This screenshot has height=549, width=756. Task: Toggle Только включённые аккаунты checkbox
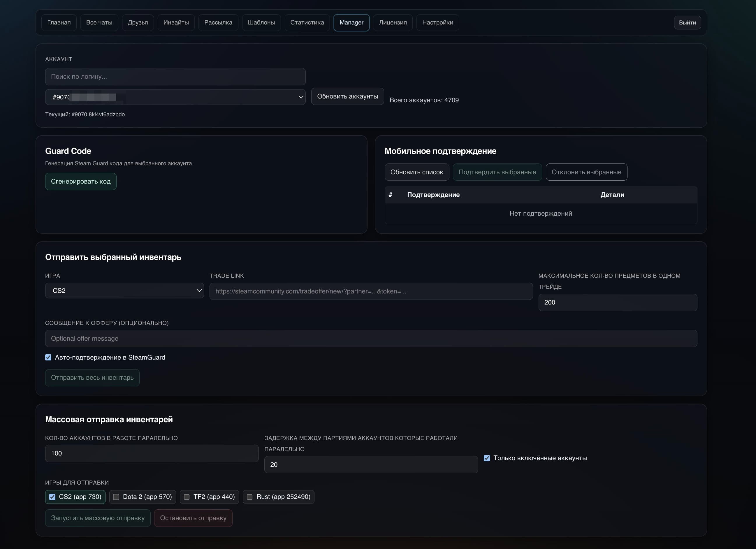487,458
